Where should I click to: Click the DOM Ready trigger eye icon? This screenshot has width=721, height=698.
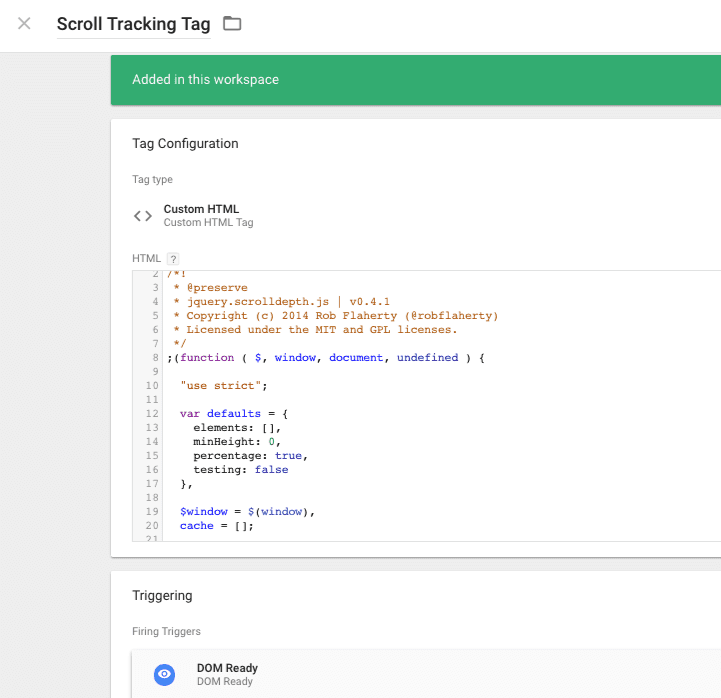(164, 675)
